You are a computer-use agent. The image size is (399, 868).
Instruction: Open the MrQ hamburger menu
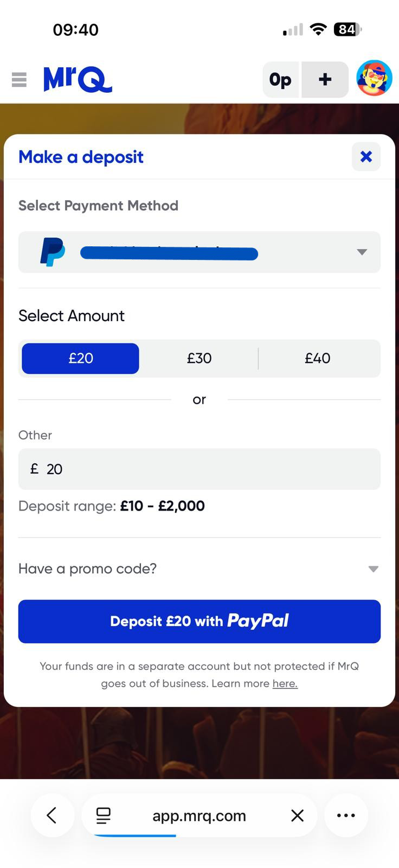pyautogui.click(x=19, y=79)
